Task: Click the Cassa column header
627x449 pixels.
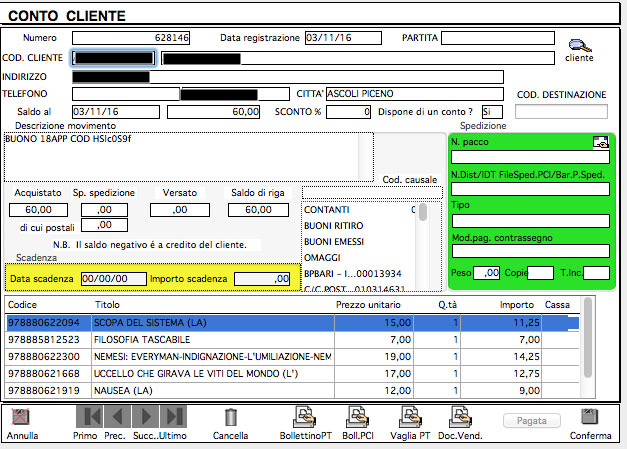Action: coord(557,305)
